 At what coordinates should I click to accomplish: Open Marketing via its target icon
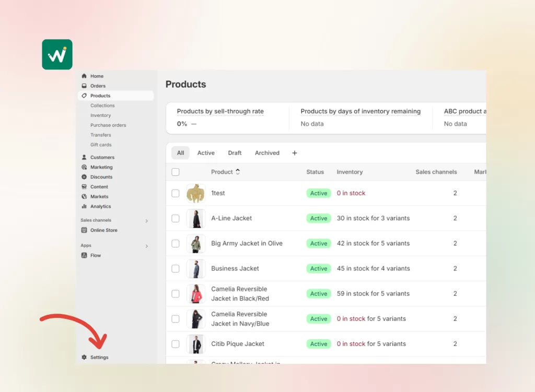[x=84, y=167]
